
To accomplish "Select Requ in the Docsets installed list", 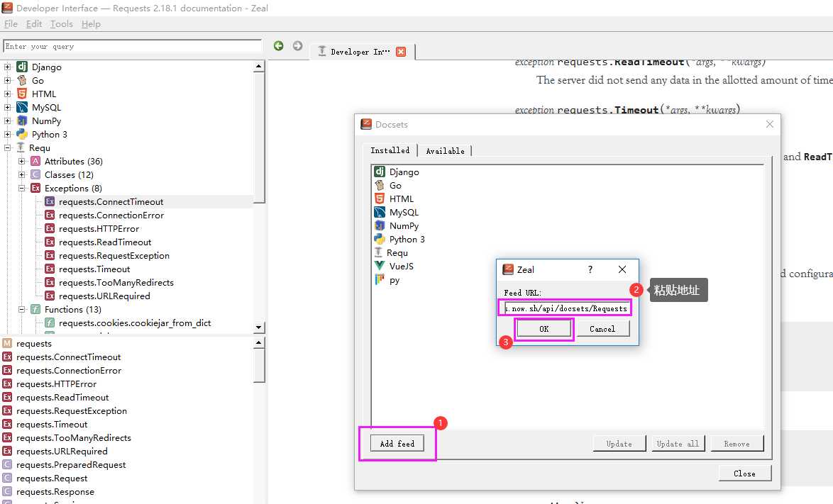I will 391,252.
